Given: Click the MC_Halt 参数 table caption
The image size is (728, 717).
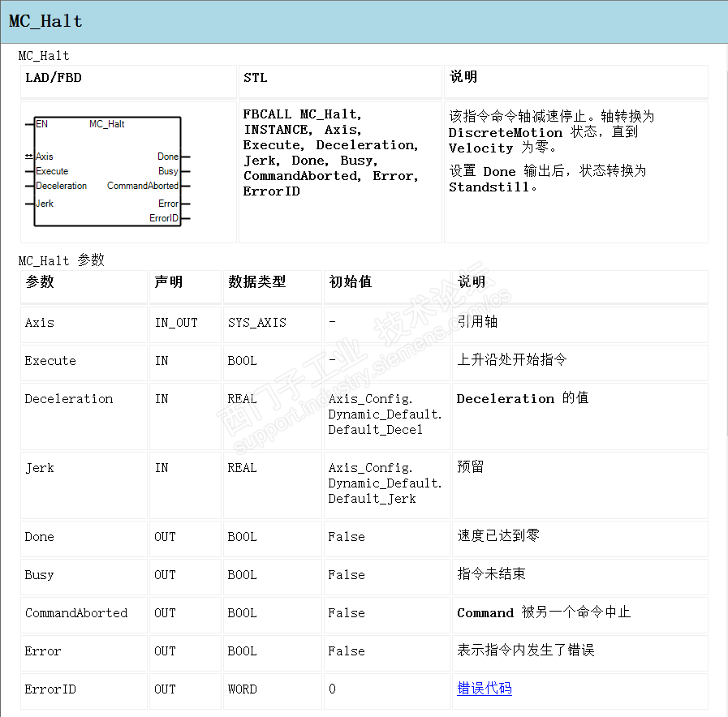Looking at the screenshot, I should click(62, 260).
